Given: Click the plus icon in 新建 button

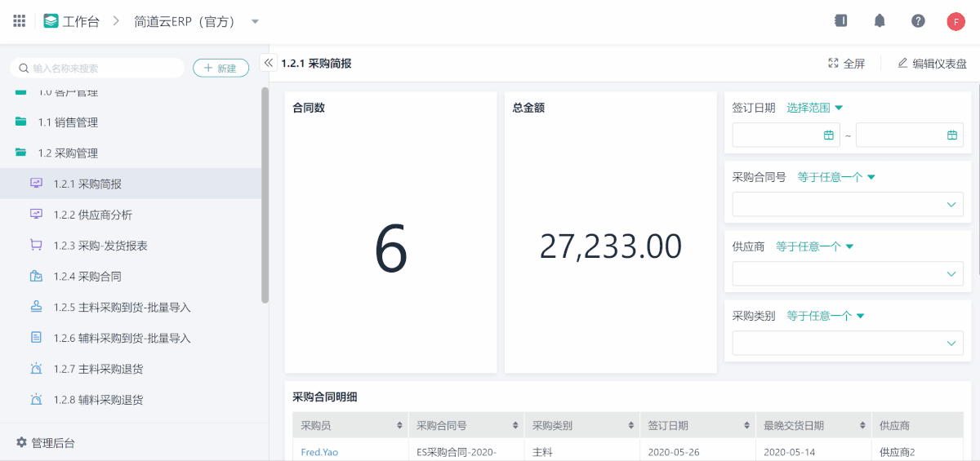Looking at the screenshot, I should point(209,69).
